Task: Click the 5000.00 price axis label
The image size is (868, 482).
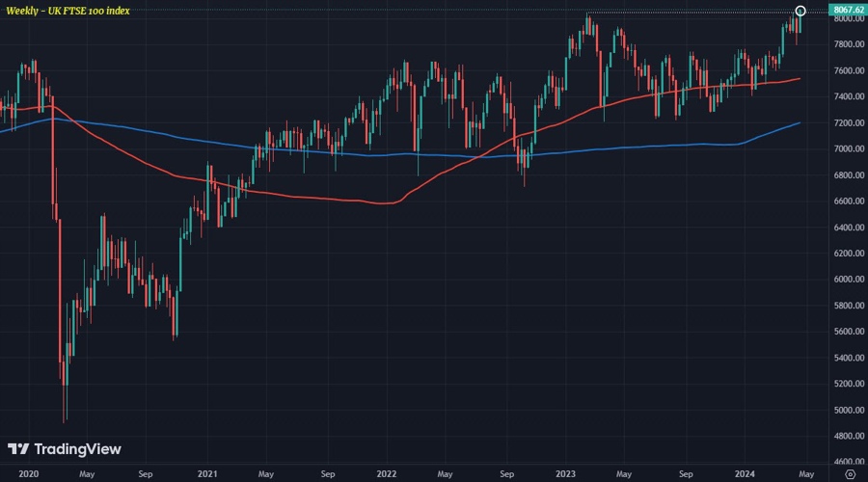Action: tap(847, 410)
